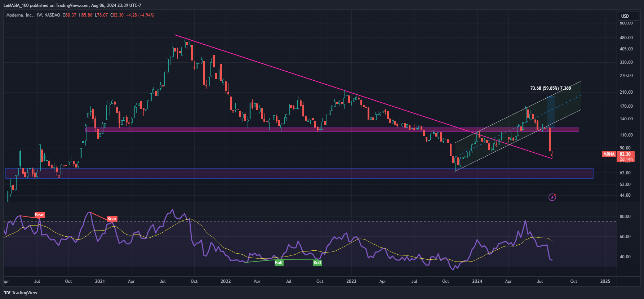Click the TradingView logo at bottom left
Screen dimensions: 644x299
(21, 293)
